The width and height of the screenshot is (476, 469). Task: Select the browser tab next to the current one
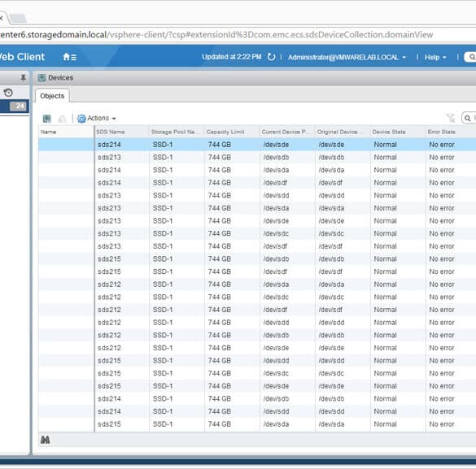pyautogui.click(x=18, y=19)
